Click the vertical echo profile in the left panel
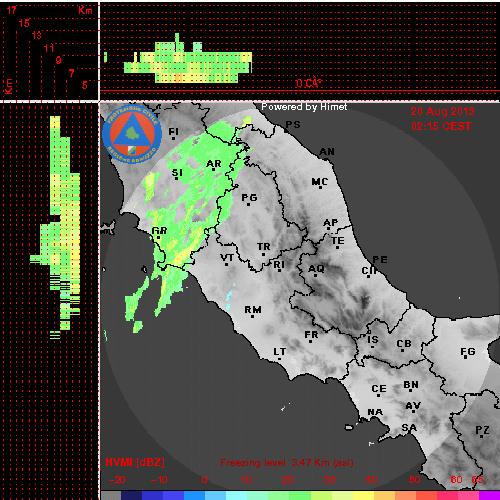Viewport: 500px width, 500px height. click(x=55, y=227)
